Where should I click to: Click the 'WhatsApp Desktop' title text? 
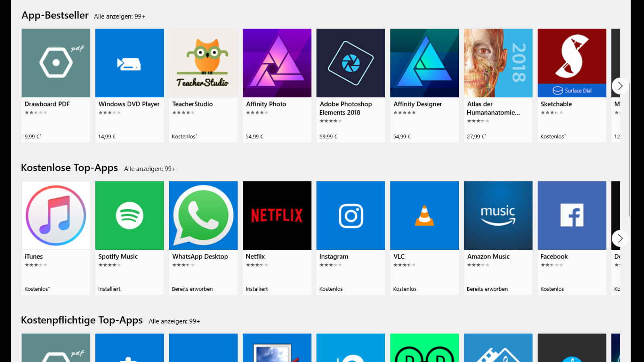pos(200,257)
